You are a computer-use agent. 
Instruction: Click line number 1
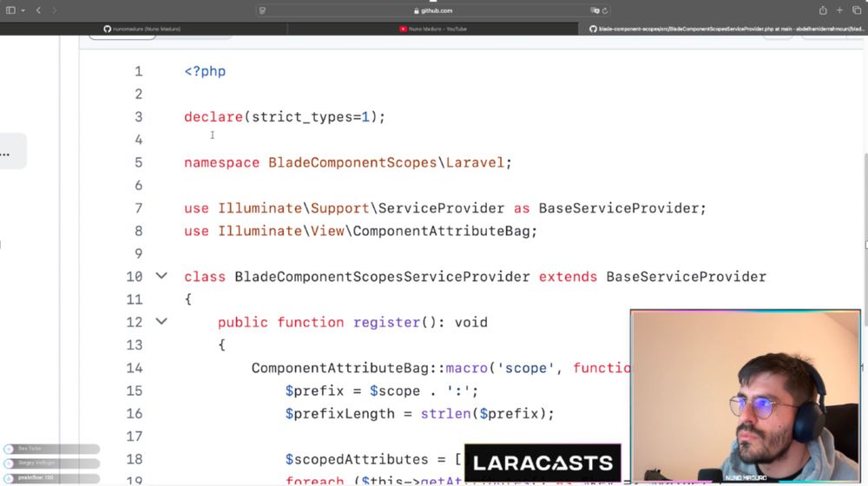138,71
